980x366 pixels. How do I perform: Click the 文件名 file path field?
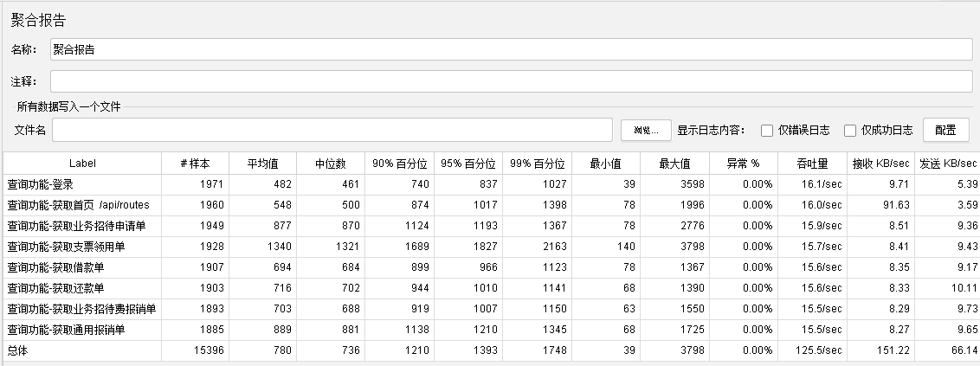332,130
